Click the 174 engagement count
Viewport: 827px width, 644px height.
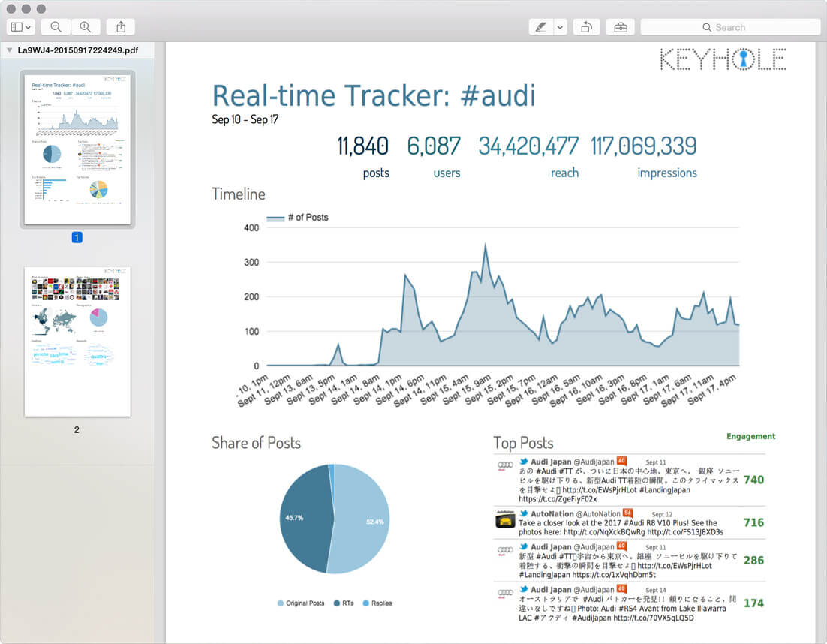[x=753, y=603]
